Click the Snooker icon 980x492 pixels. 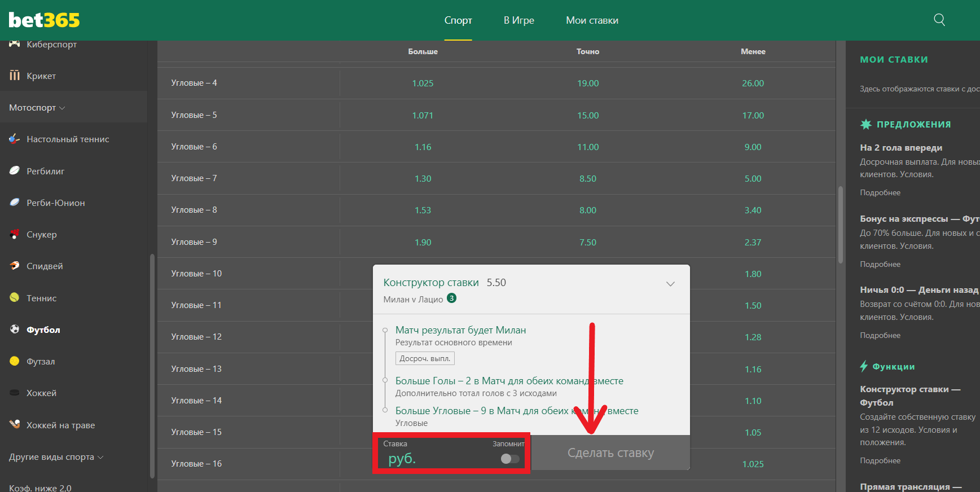15,234
